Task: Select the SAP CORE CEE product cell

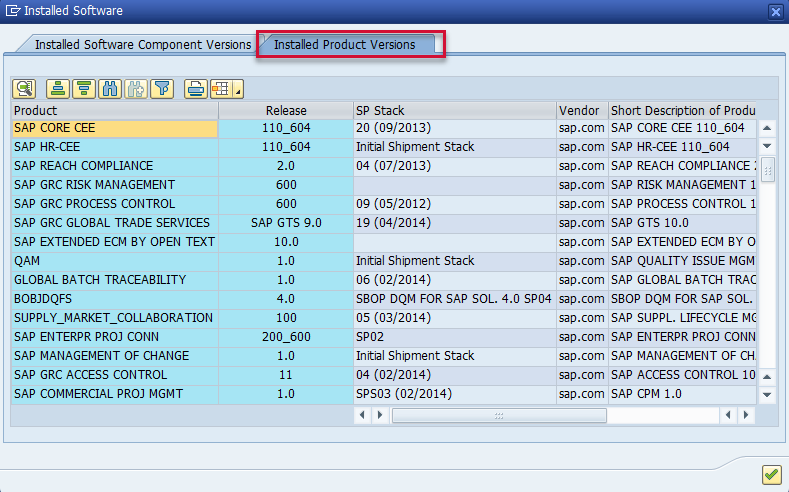Action: coord(114,128)
